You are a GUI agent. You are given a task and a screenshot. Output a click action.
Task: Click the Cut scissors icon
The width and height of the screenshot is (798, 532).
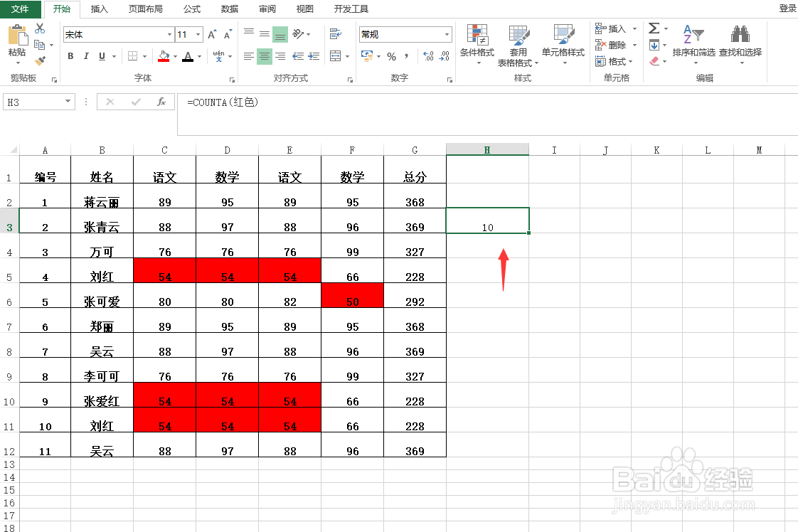40,28
